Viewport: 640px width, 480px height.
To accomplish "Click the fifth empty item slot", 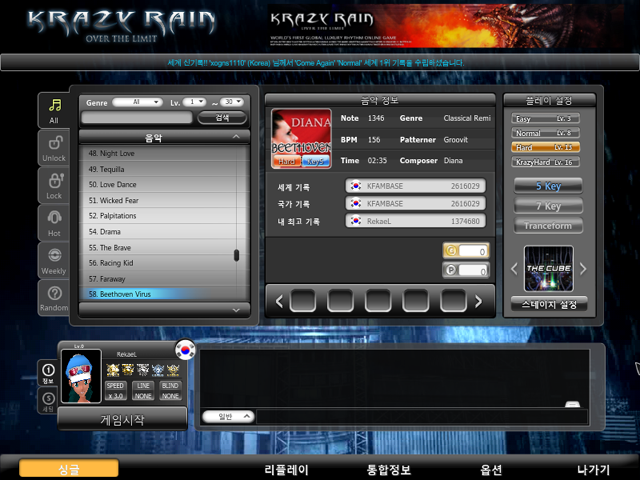I will point(453,301).
